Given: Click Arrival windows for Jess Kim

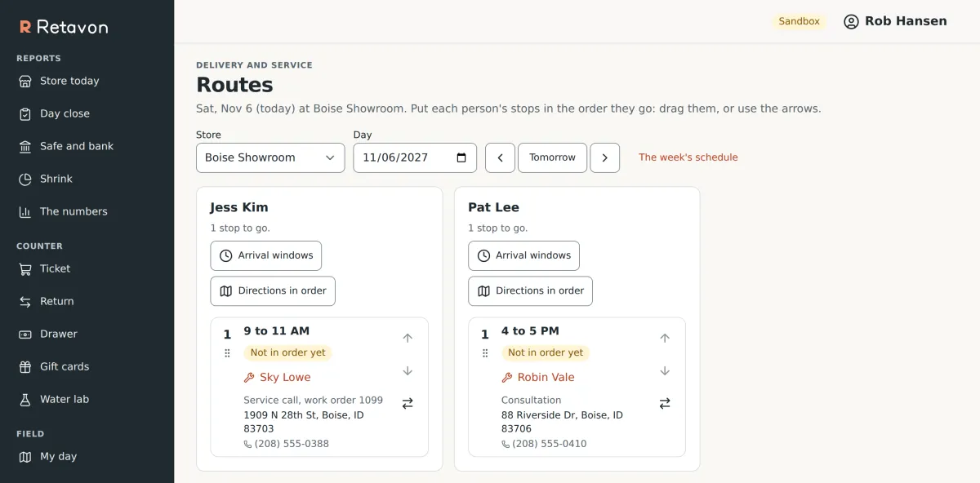Looking at the screenshot, I should pos(266,255).
